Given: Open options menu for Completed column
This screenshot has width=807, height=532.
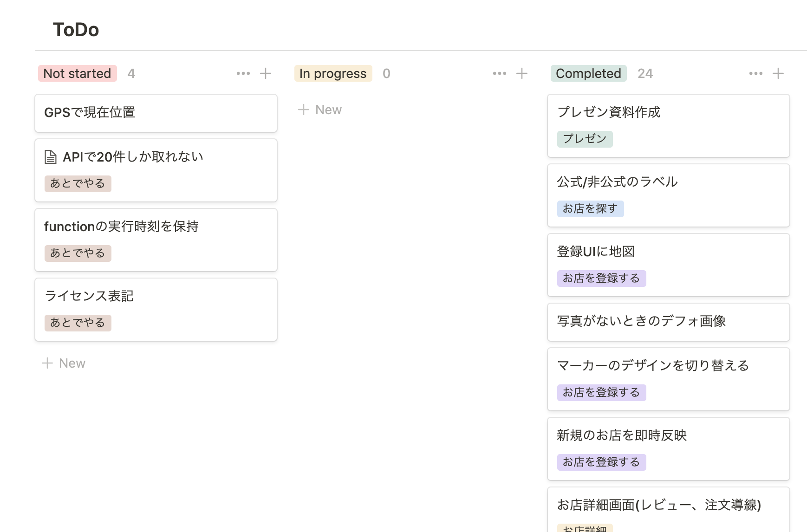Looking at the screenshot, I should coord(756,73).
